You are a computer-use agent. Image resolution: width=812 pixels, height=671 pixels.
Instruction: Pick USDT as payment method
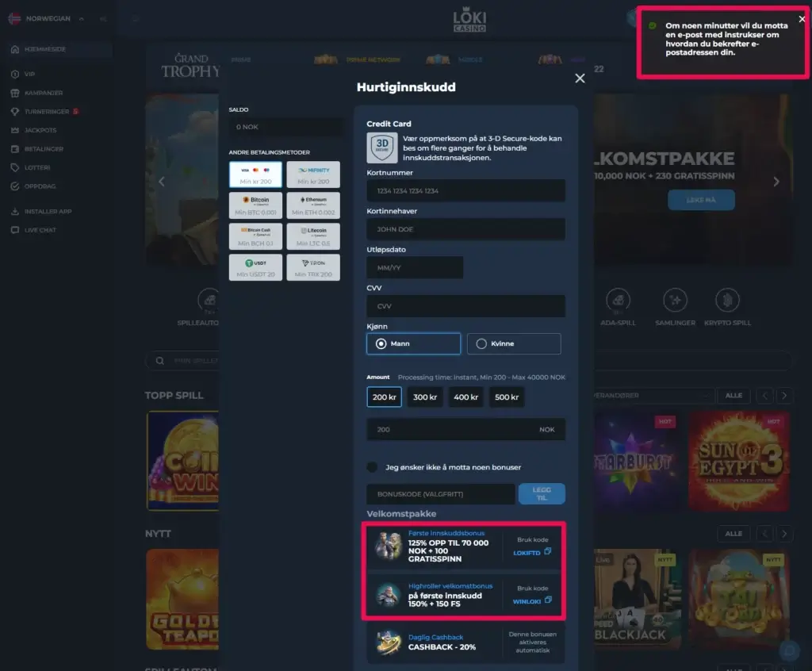coord(255,267)
